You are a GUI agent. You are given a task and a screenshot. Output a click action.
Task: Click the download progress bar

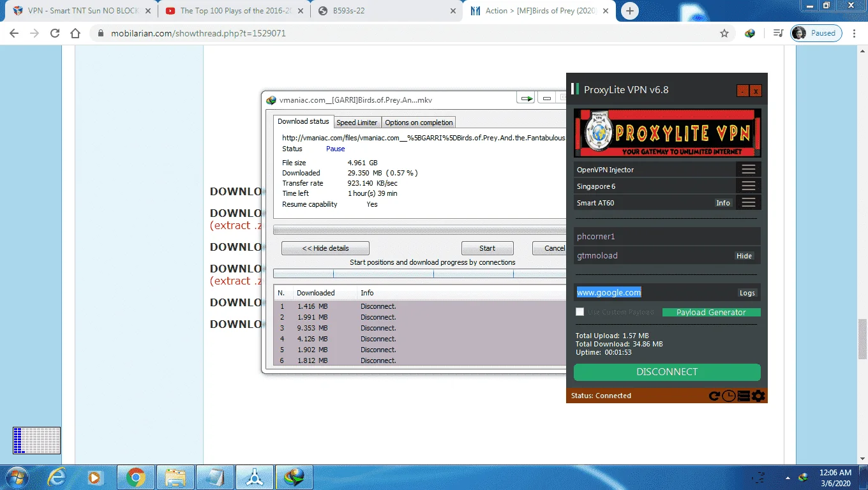[419, 230]
